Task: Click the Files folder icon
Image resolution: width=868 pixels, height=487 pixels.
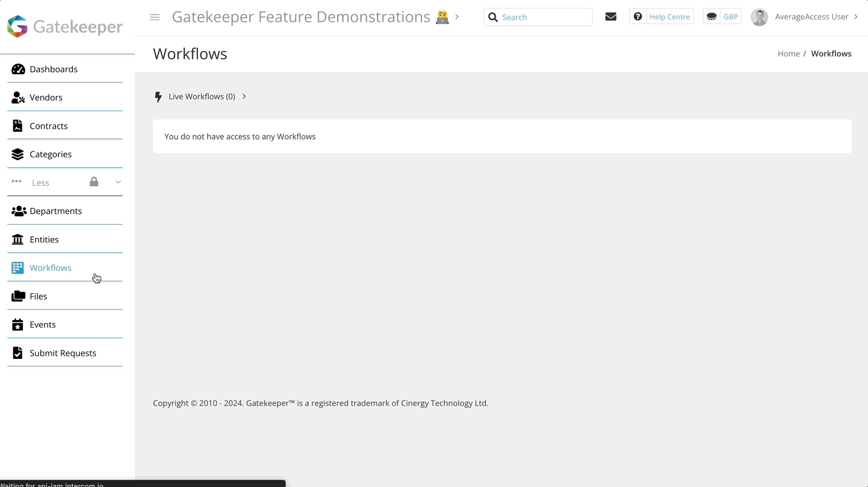Action: tap(18, 296)
